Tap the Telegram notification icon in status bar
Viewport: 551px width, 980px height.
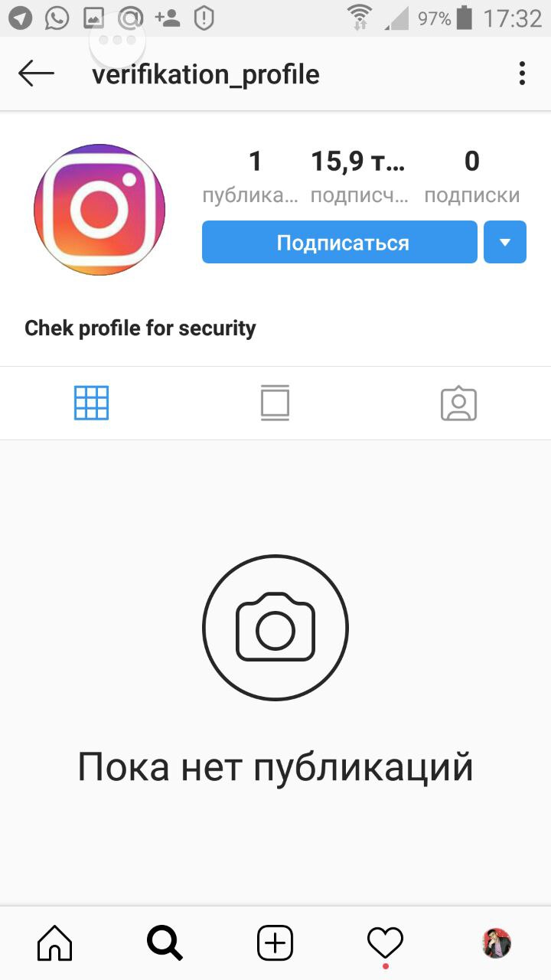coord(21,18)
